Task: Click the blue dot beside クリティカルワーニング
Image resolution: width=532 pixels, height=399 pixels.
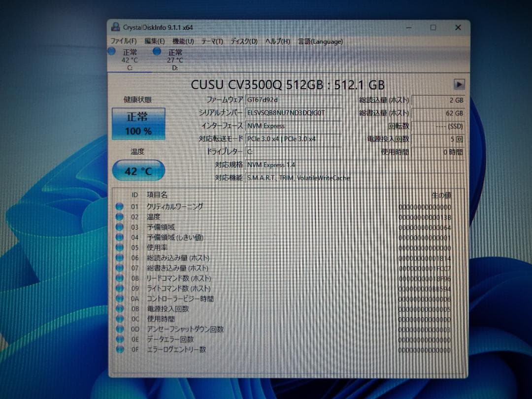Action: [x=120, y=206]
